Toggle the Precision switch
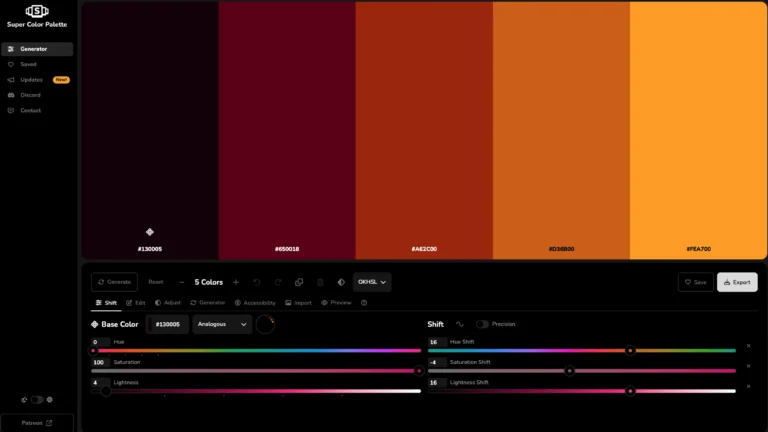The image size is (768, 432). click(x=482, y=324)
